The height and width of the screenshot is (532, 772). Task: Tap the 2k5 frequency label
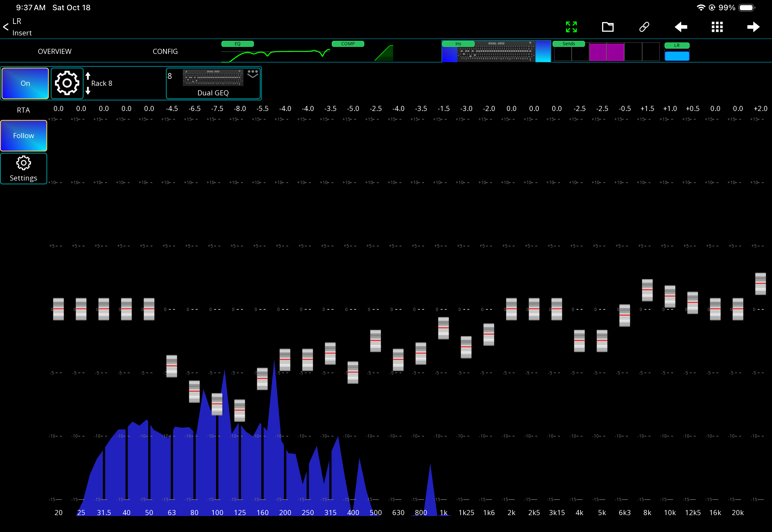point(534,513)
